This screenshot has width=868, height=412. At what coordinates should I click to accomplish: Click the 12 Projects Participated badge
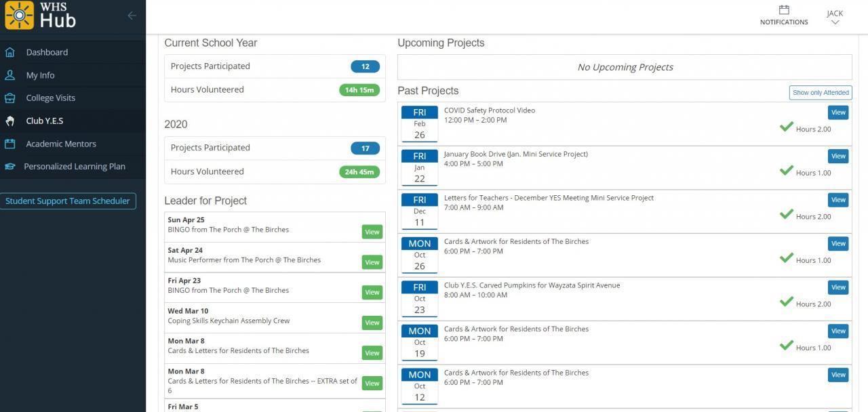365,66
